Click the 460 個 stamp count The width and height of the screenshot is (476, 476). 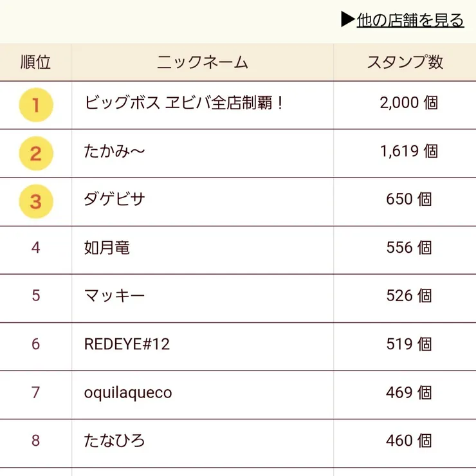pos(409,441)
